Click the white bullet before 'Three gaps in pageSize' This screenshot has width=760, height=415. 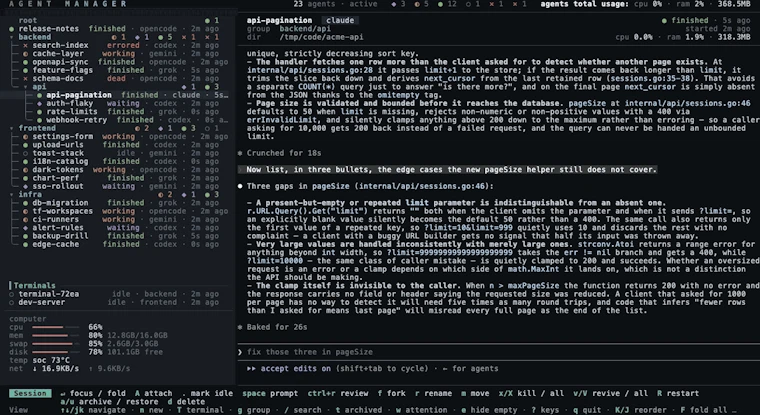(240, 186)
